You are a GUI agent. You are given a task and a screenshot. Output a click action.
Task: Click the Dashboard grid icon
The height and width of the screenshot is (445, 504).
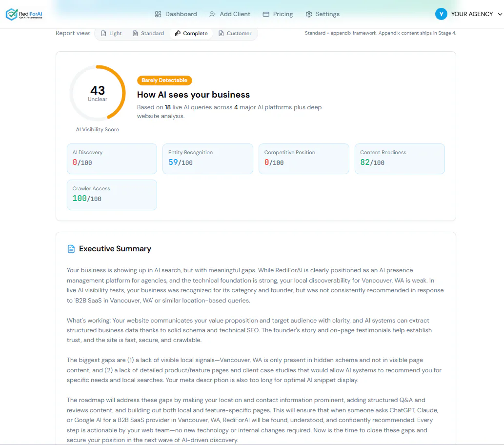(158, 14)
